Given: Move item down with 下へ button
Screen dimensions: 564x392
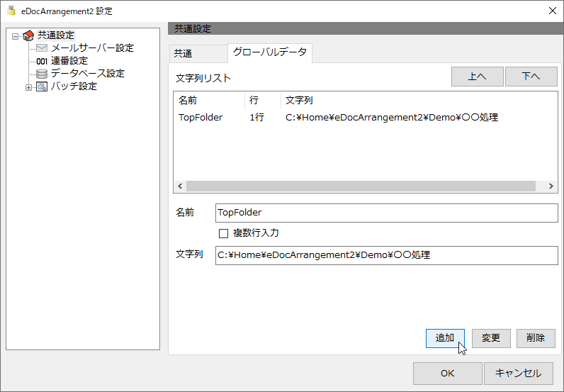Looking at the screenshot, I should pos(531,77).
